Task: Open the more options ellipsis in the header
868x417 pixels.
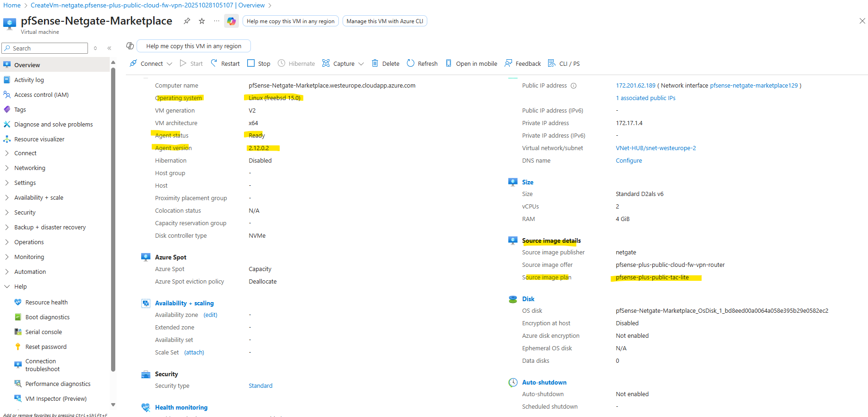Action: pyautogui.click(x=217, y=21)
